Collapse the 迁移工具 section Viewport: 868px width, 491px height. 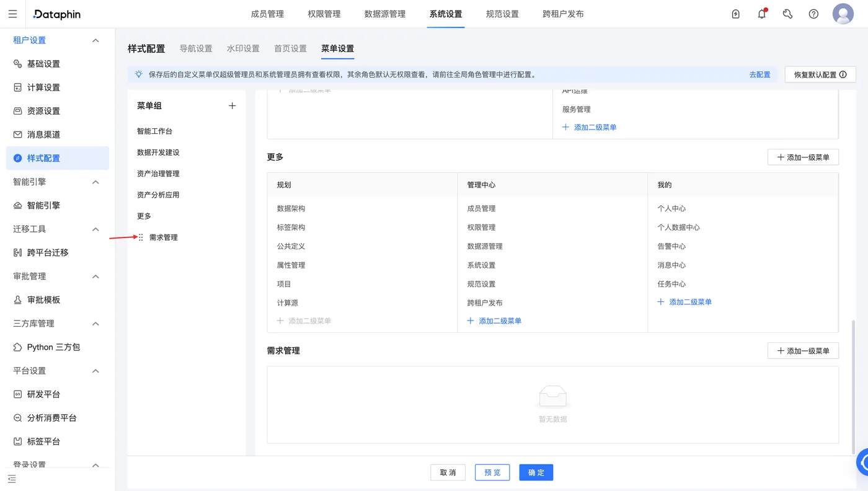(x=95, y=229)
